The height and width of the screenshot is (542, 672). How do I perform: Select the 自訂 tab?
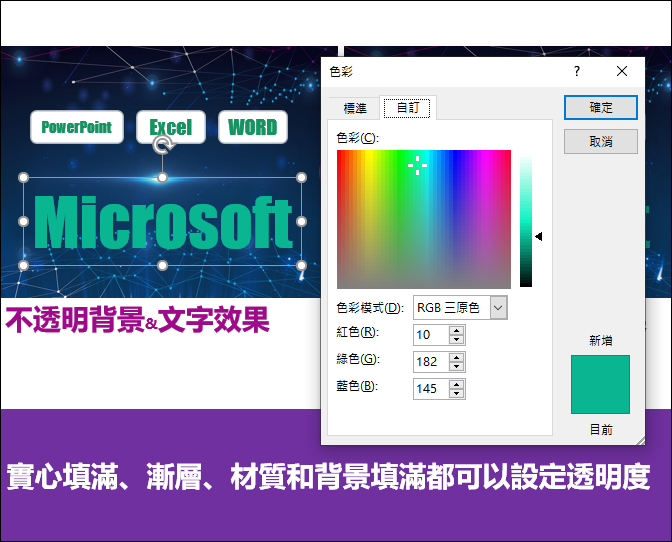[x=407, y=108]
